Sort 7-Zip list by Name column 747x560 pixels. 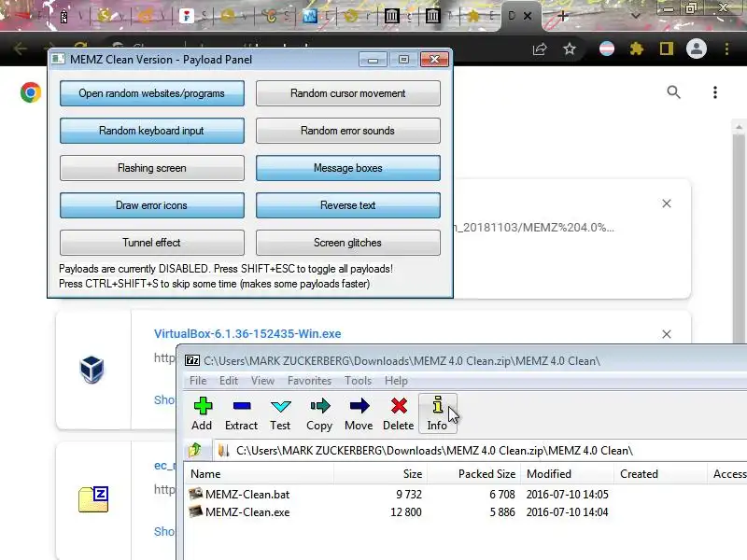[x=259, y=474]
